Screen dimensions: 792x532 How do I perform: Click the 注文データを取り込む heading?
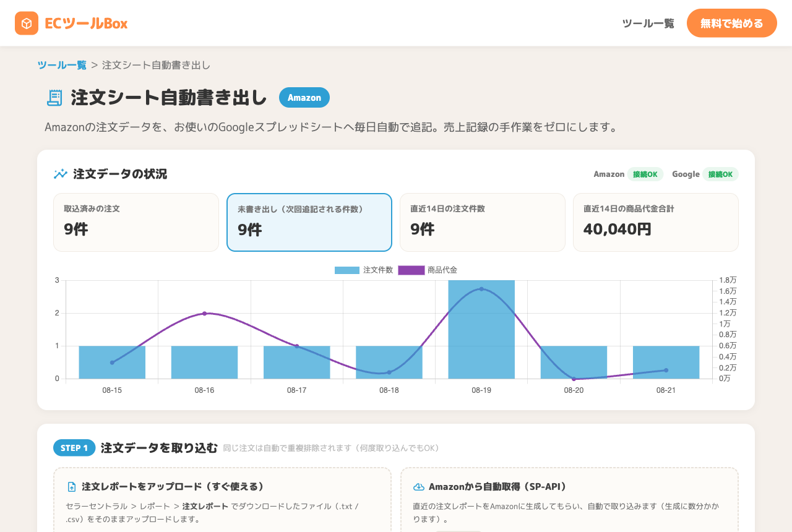[159, 448]
